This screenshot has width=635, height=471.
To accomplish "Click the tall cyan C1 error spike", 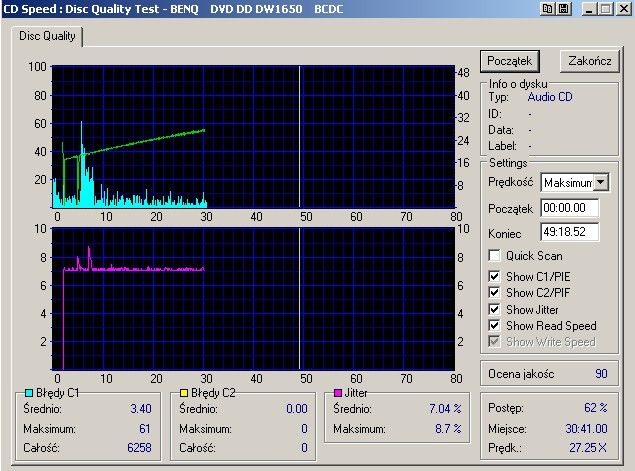I will point(81,162).
